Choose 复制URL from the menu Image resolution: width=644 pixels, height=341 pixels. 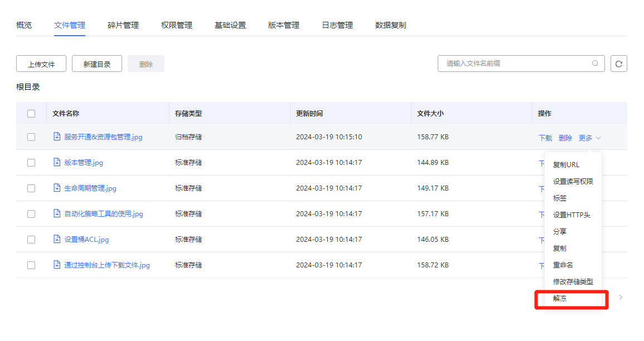point(566,164)
